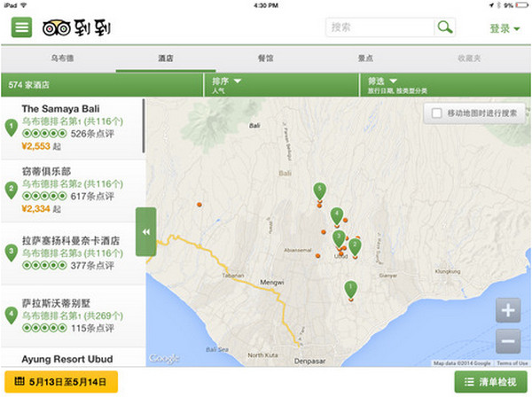Screen dimensions: 532x397
Task: Click the Mengwi label on map
Action: point(272,282)
